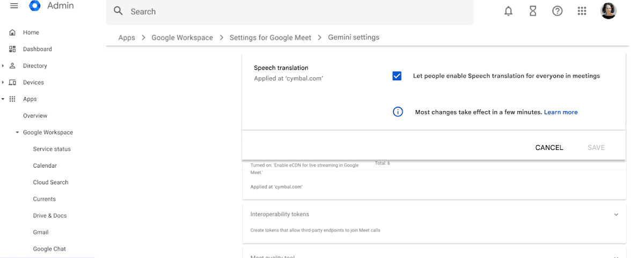The image size is (644, 258).
Task: Go to Dashboard in the sidebar
Action: [x=37, y=49]
